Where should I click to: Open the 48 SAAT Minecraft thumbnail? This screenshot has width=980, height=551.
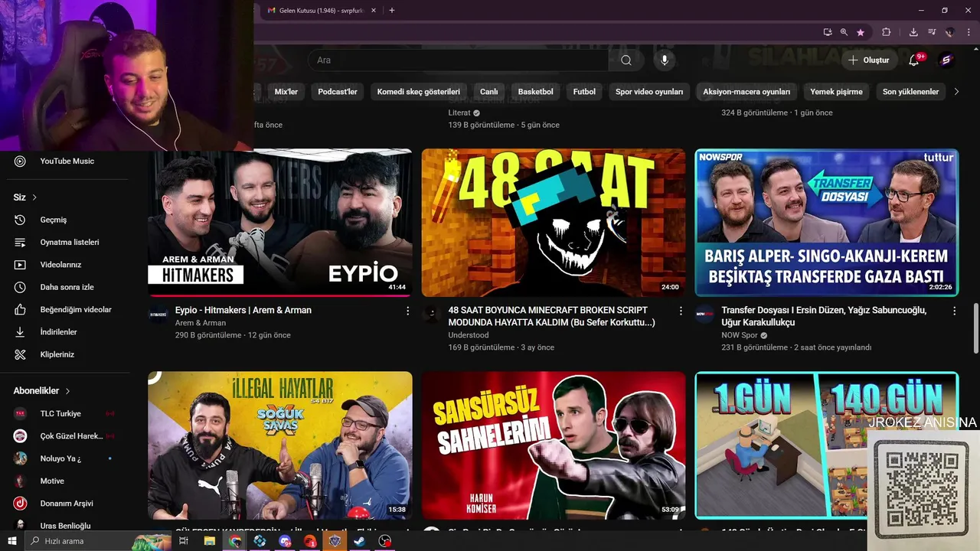[554, 223]
